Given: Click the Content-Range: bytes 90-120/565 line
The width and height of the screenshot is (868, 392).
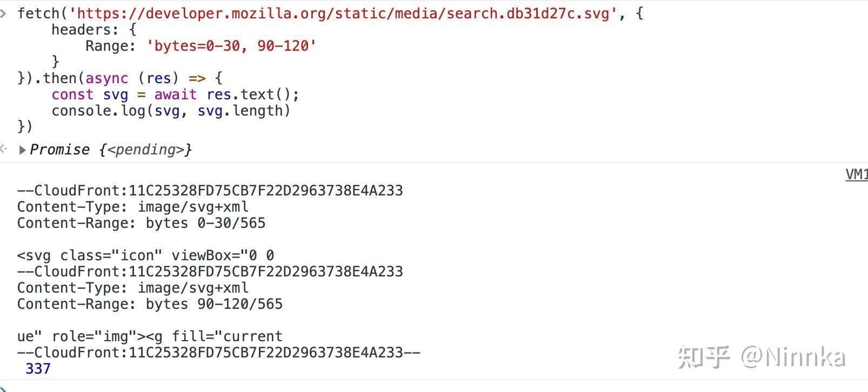Looking at the screenshot, I should pyautogui.click(x=150, y=304).
